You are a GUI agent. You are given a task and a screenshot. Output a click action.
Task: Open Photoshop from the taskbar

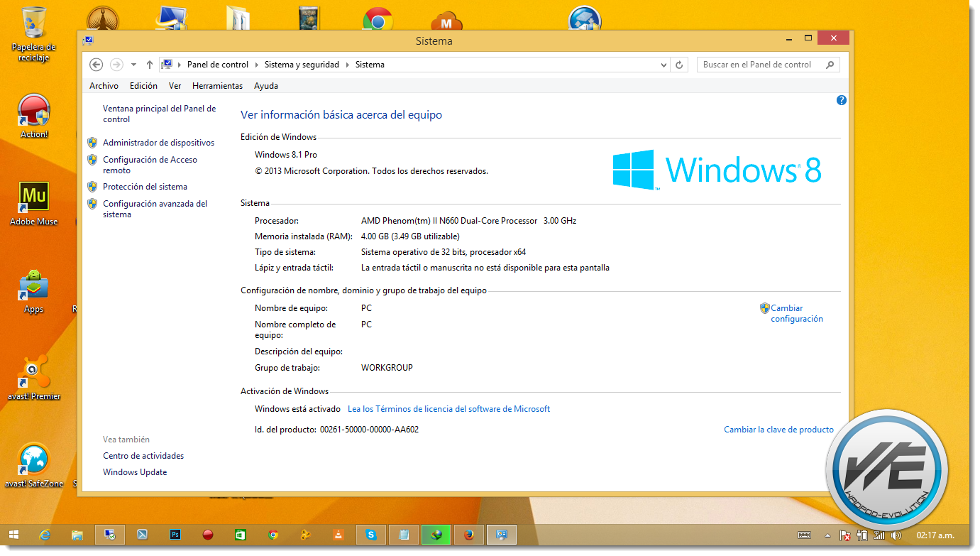pos(175,535)
